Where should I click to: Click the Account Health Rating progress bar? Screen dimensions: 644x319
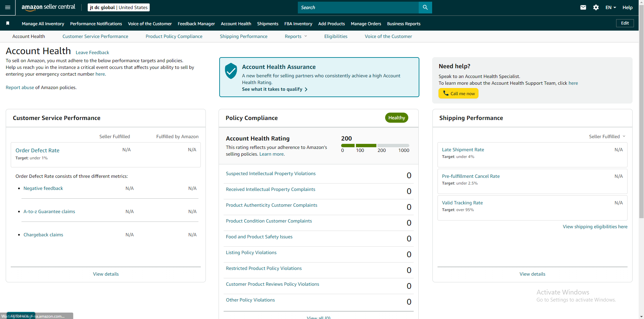click(375, 146)
